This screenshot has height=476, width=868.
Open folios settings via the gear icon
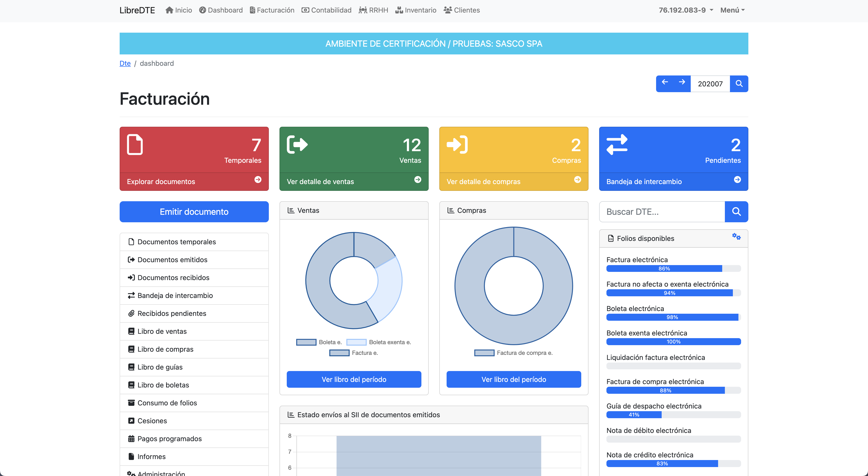coord(736,237)
